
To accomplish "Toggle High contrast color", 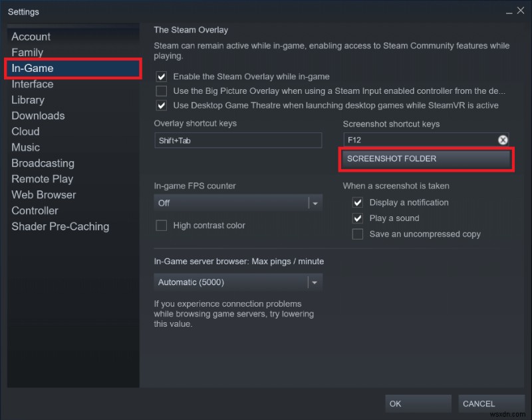I will click(x=161, y=226).
